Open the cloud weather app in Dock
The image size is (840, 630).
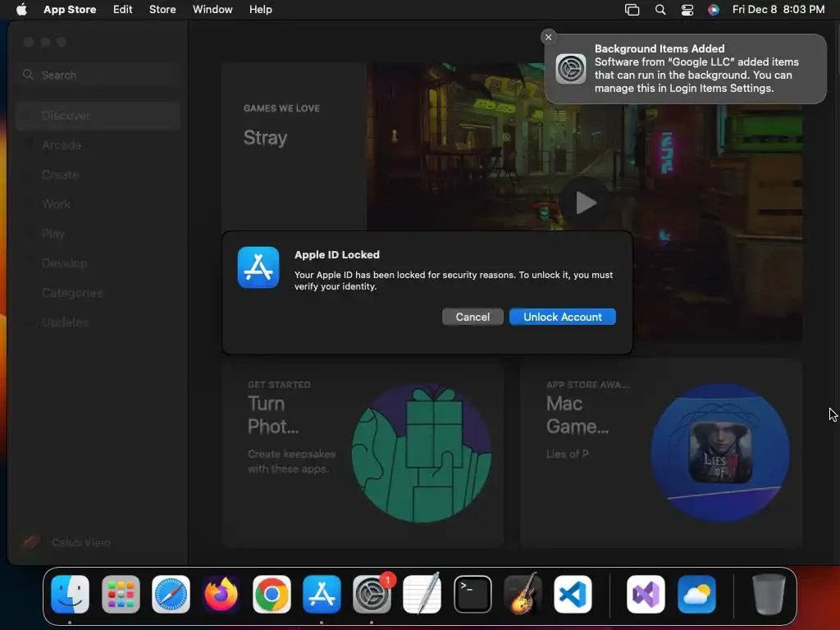click(x=696, y=594)
